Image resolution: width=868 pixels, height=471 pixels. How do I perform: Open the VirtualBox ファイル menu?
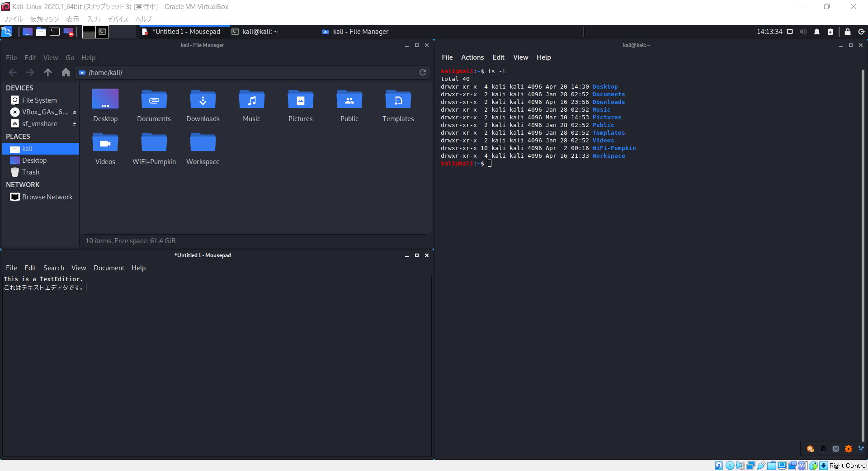(13, 19)
